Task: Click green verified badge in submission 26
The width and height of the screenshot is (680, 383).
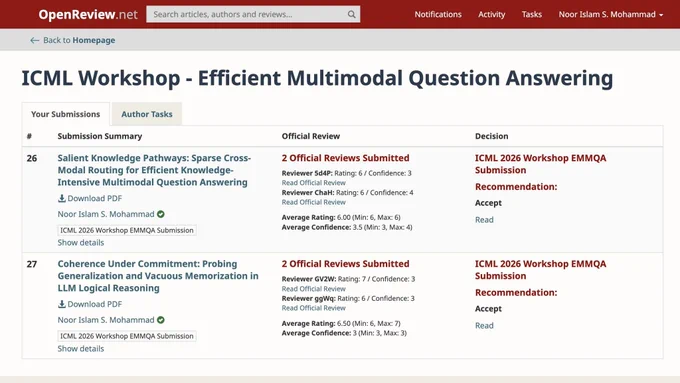Action: pos(161,214)
